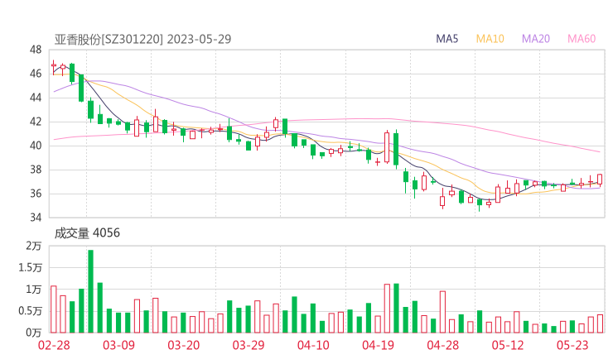This screenshot has height=364, width=613.
Task: Click the 36 price axis label
Action: click(36, 194)
